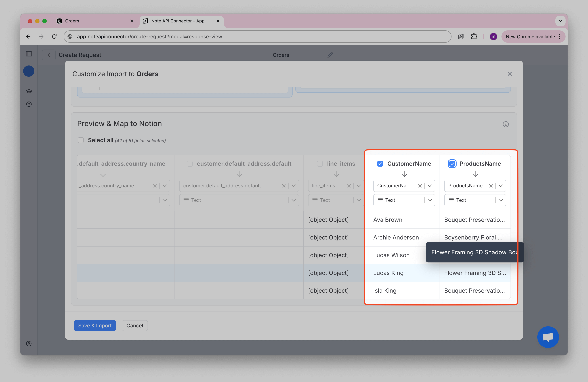
Task: Toggle the left sidebar panel icon
Action: tap(29, 54)
